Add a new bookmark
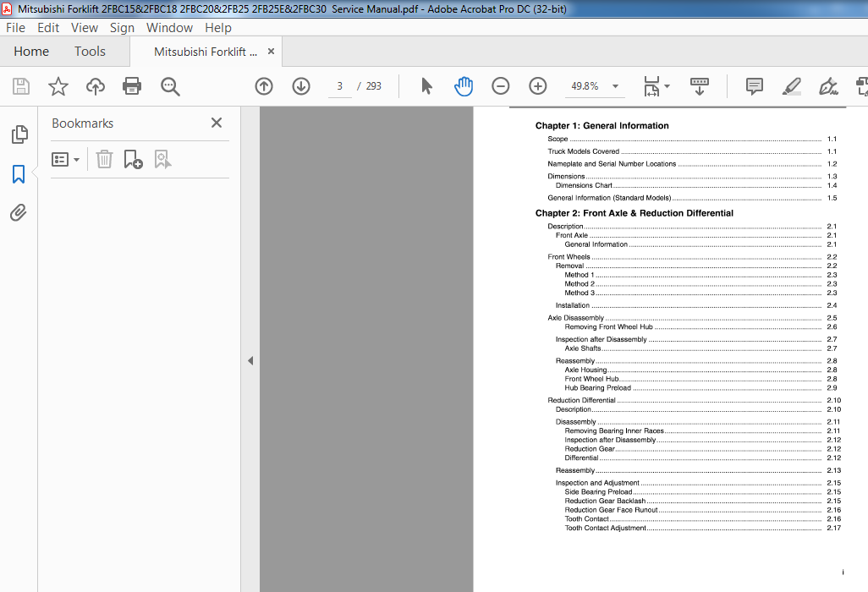This screenshot has height=592, width=868. click(133, 159)
